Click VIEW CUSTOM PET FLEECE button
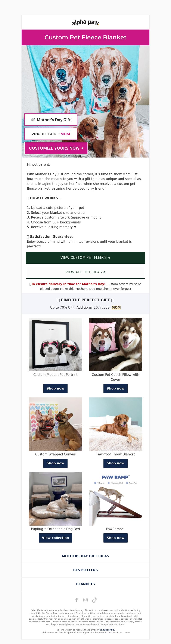Image resolution: width=171 pixels, height=644 pixels. (85, 257)
